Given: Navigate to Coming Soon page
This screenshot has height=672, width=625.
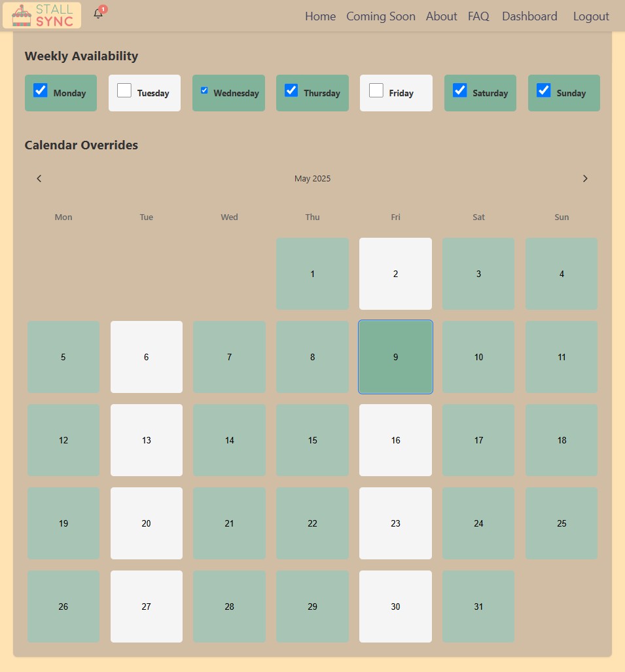Looking at the screenshot, I should click(381, 16).
